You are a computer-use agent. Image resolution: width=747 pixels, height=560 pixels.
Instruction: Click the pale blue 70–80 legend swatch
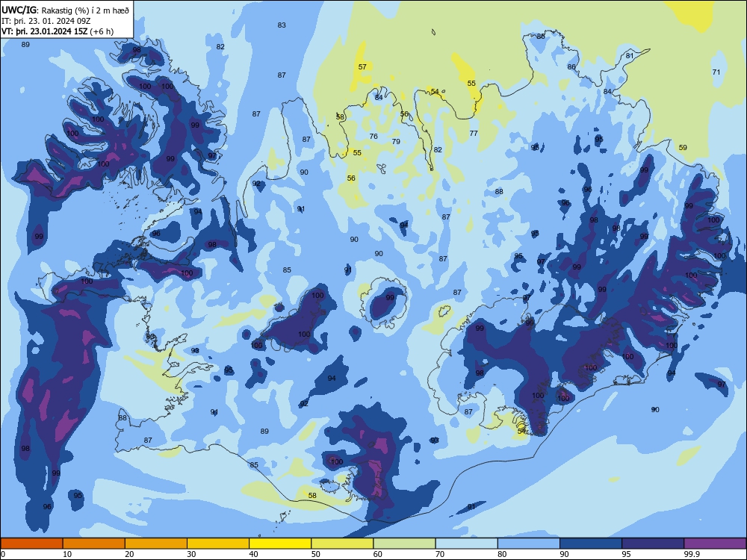pos(467,544)
